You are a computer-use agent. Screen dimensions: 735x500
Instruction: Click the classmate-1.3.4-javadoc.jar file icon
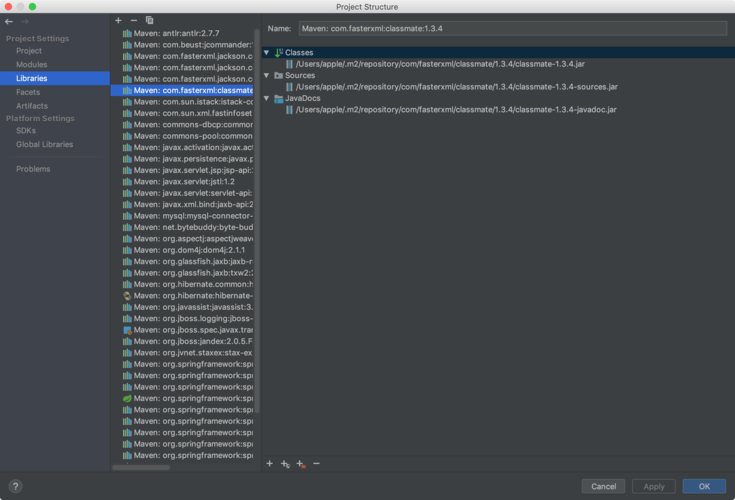click(289, 110)
